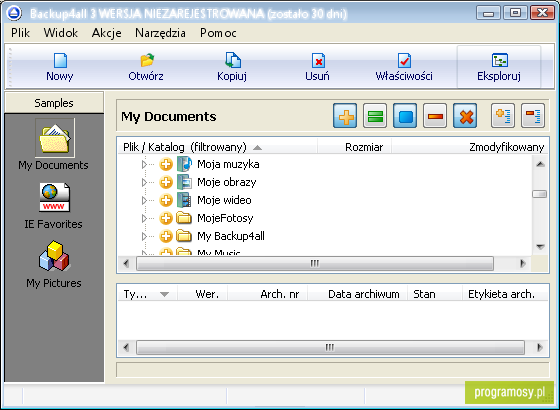Select the IE Favorites backup job icon

pyautogui.click(x=54, y=198)
